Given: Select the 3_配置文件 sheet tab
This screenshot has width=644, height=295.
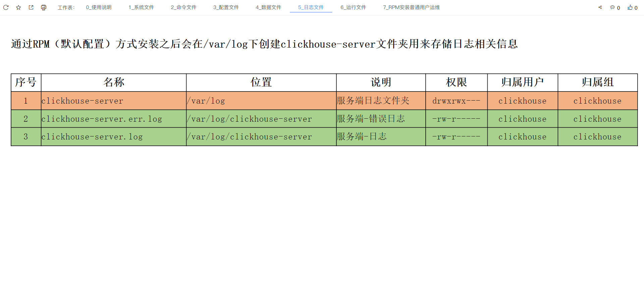Looking at the screenshot, I should point(226,7).
